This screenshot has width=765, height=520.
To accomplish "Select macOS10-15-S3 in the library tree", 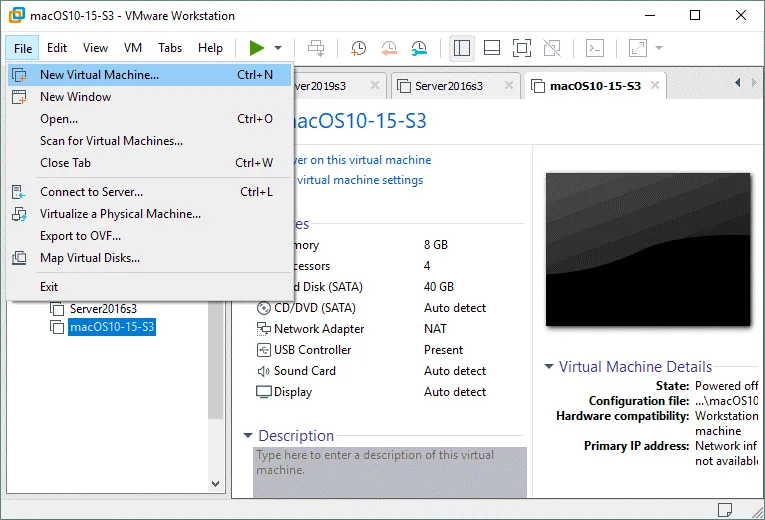I will [x=112, y=327].
